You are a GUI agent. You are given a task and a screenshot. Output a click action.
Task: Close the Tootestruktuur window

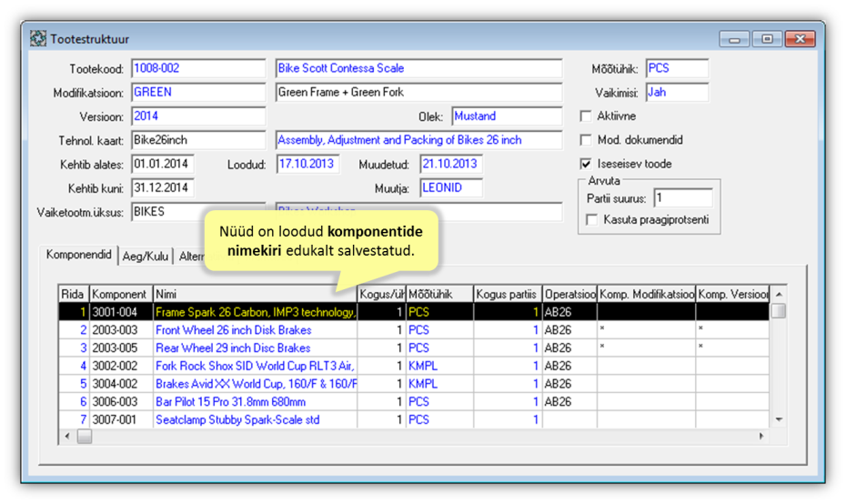tap(801, 39)
